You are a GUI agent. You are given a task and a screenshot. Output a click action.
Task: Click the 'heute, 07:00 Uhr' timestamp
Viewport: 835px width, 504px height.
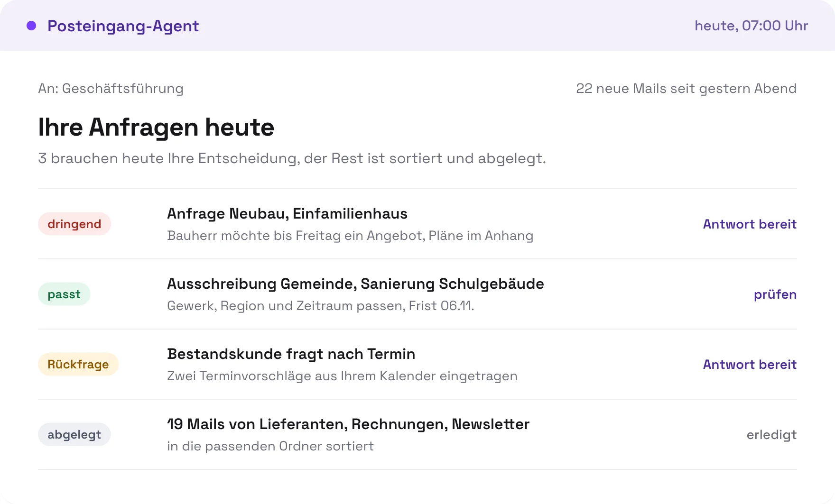[751, 26]
